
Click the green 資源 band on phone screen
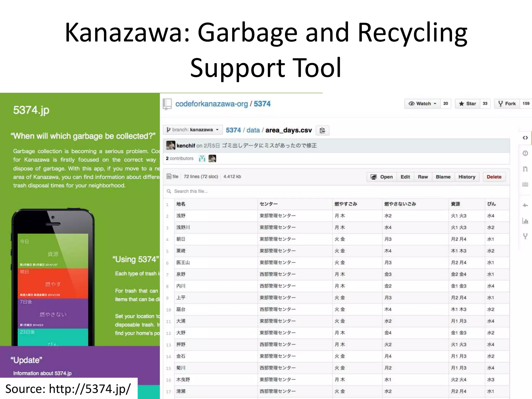click(x=53, y=251)
